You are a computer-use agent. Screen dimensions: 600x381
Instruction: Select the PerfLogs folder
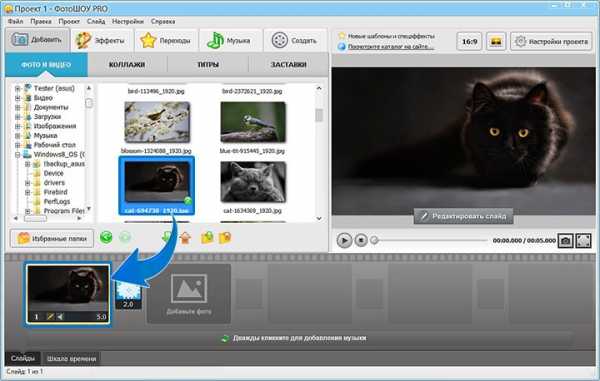coord(57,202)
